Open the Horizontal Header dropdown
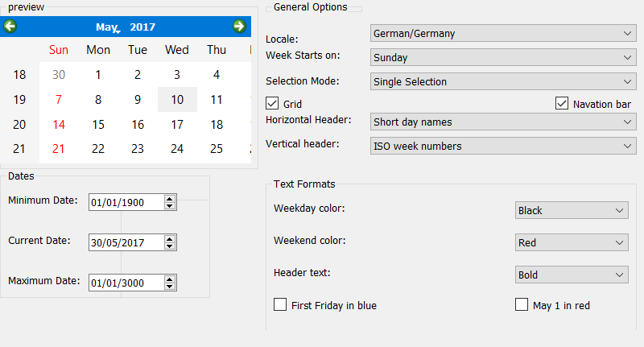The image size is (644, 347). tap(503, 122)
